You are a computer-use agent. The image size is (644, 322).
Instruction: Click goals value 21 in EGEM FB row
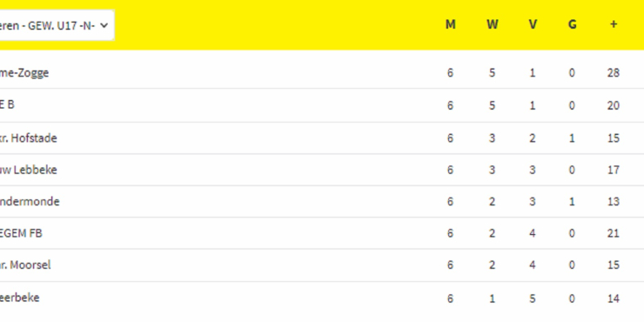[x=614, y=233]
